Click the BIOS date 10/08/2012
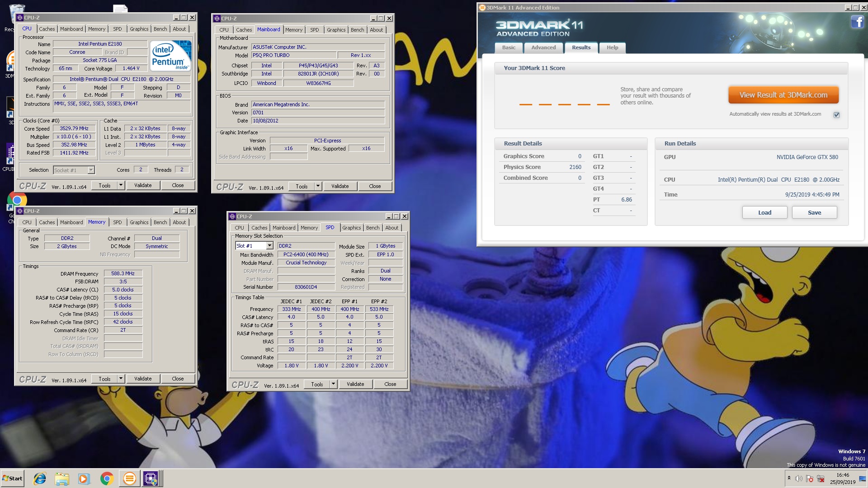Screen dimensions: 868x488 click(x=318, y=121)
